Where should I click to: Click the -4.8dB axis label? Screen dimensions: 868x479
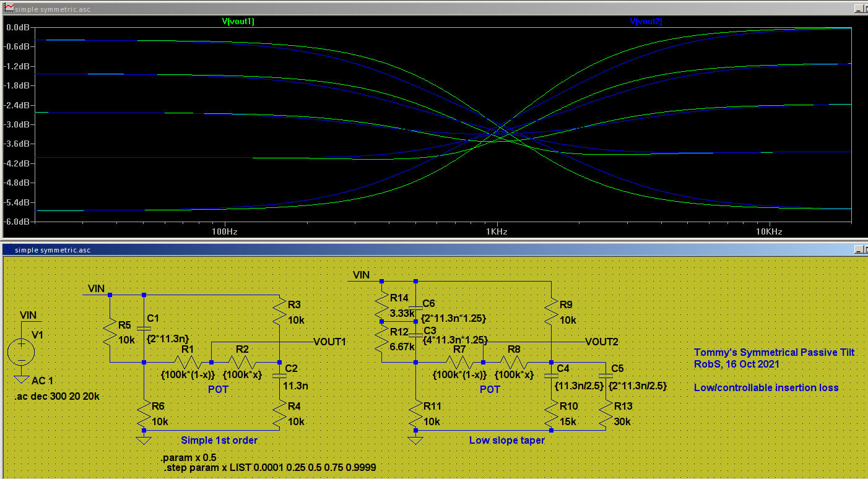[18, 183]
